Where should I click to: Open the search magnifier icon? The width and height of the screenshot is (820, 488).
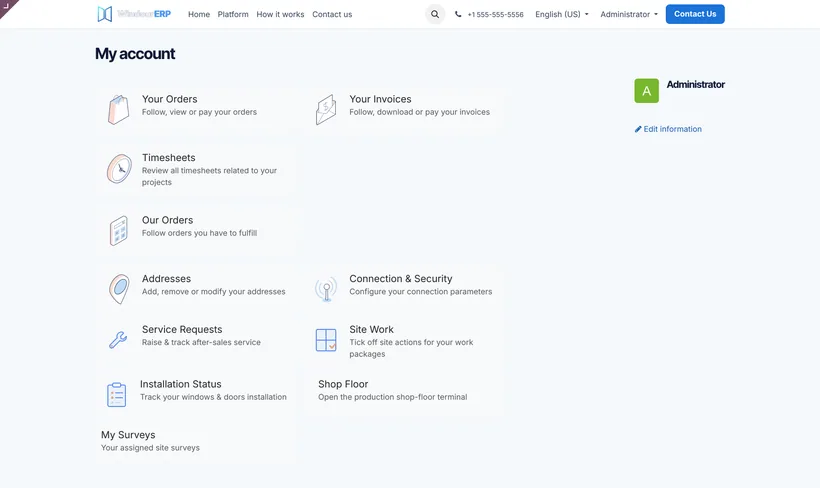pyautogui.click(x=435, y=14)
